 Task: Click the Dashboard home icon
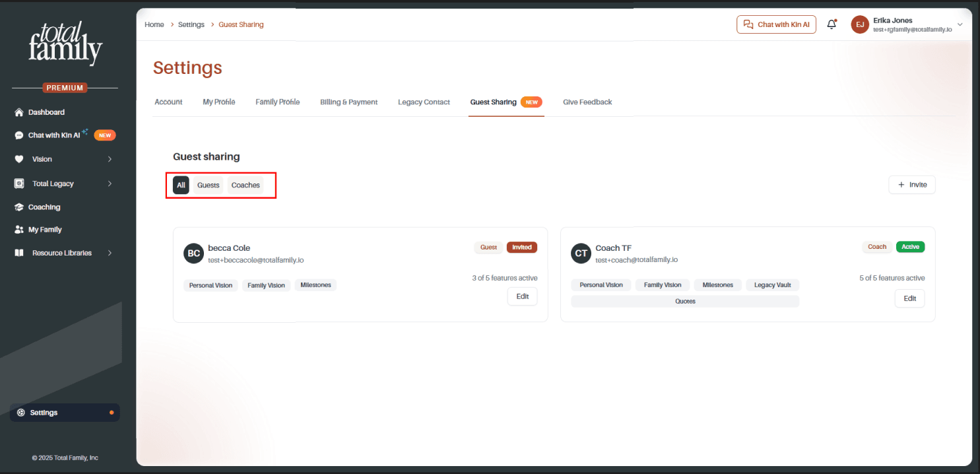[19, 112]
